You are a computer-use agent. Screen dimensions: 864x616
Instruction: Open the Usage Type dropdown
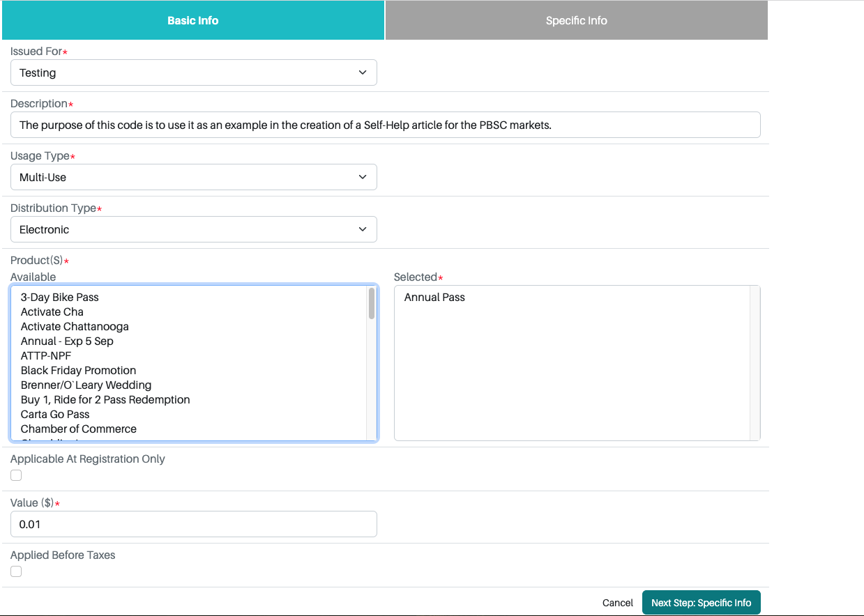[x=194, y=177]
